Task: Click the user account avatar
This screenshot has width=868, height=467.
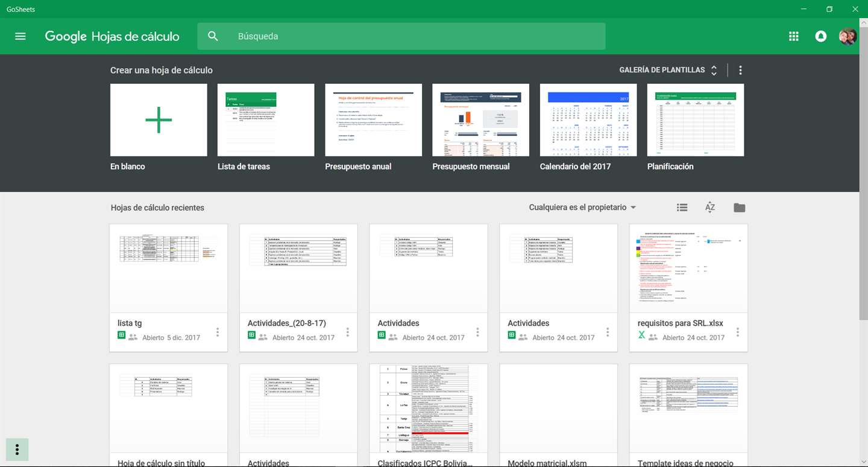Action: click(848, 36)
